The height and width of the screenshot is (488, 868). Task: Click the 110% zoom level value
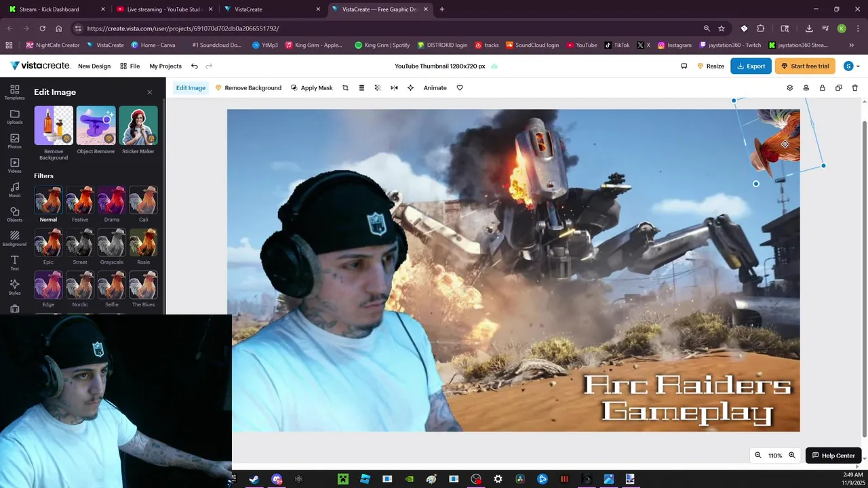(x=775, y=455)
